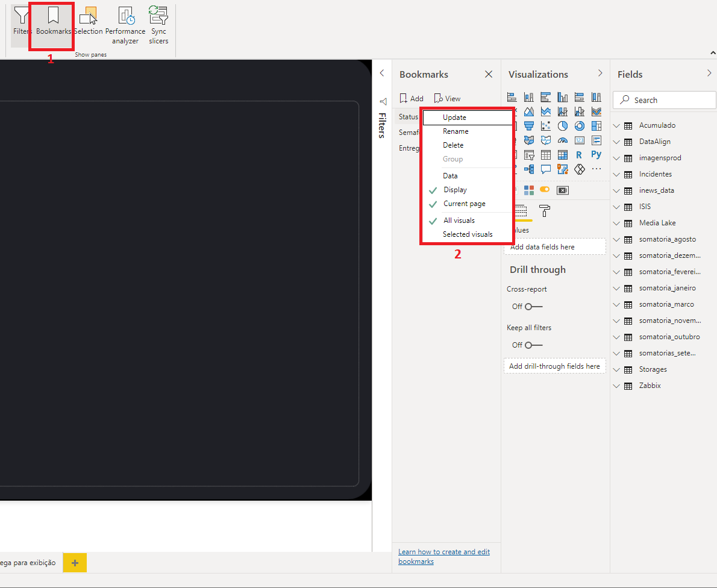Add a matrix visual
The width and height of the screenshot is (717, 588).
pyautogui.click(x=562, y=155)
